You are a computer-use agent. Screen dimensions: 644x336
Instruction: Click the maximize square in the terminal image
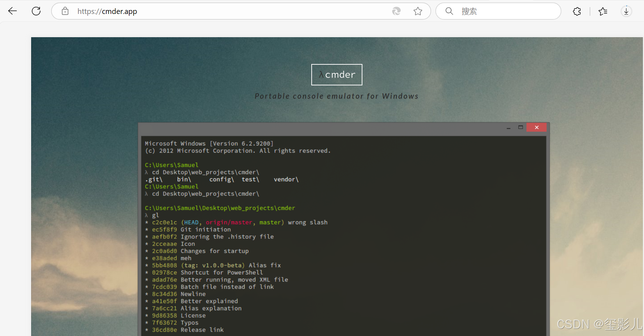pos(521,127)
